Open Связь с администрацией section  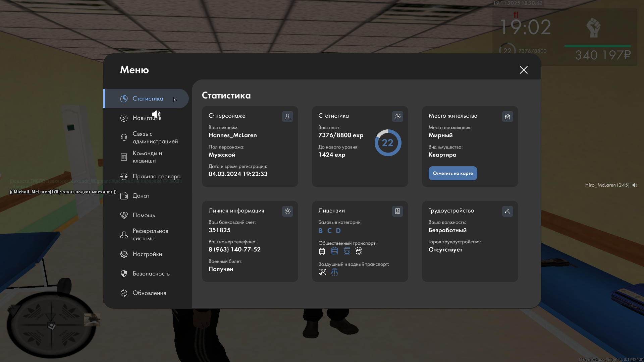click(x=155, y=137)
